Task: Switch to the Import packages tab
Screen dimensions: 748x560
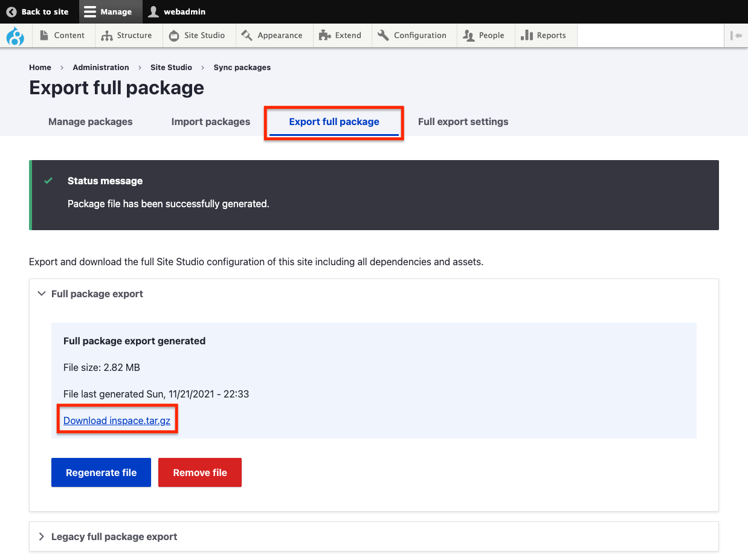Action: coord(211,121)
